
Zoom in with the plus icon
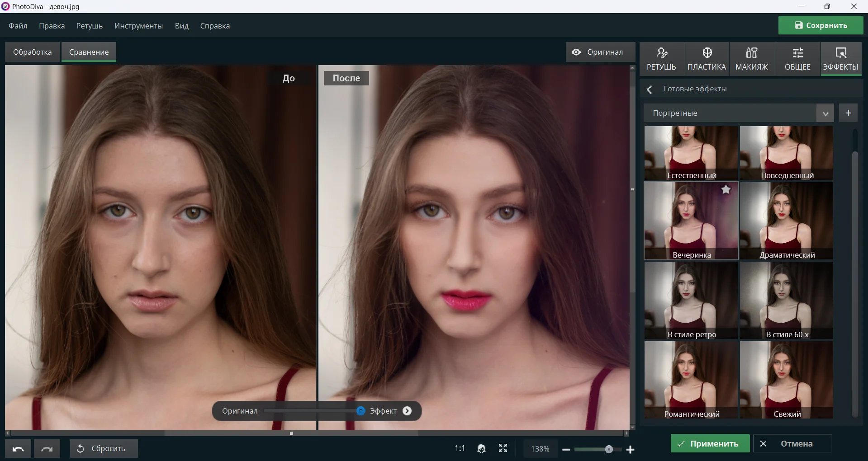[630, 449]
